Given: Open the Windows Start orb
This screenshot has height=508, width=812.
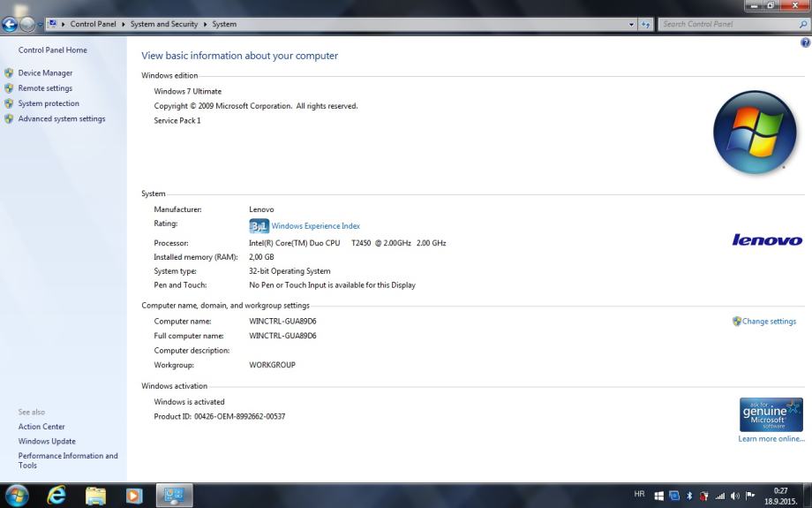Looking at the screenshot, I should 17,496.
